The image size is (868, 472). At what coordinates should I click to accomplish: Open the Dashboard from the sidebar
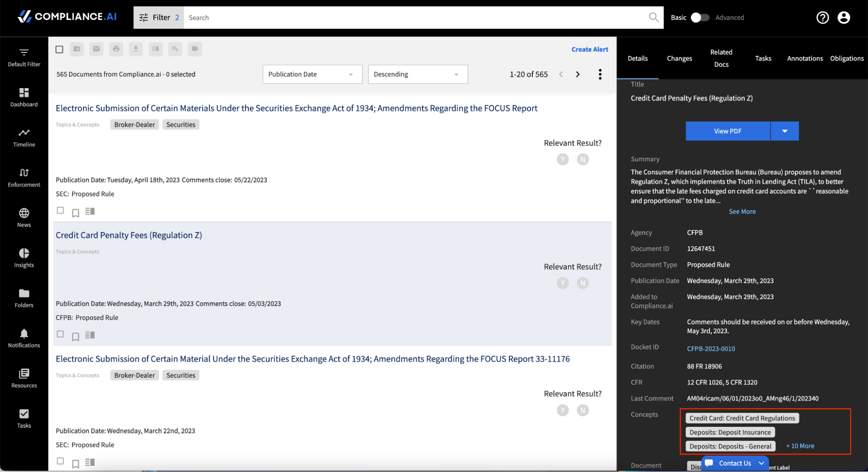(x=24, y=97)
